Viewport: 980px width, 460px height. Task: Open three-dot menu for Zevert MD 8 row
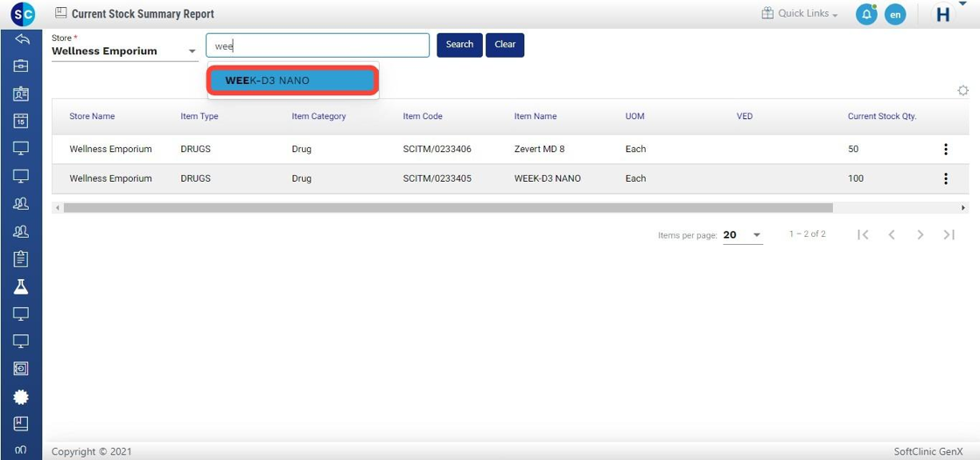point(945,150)
